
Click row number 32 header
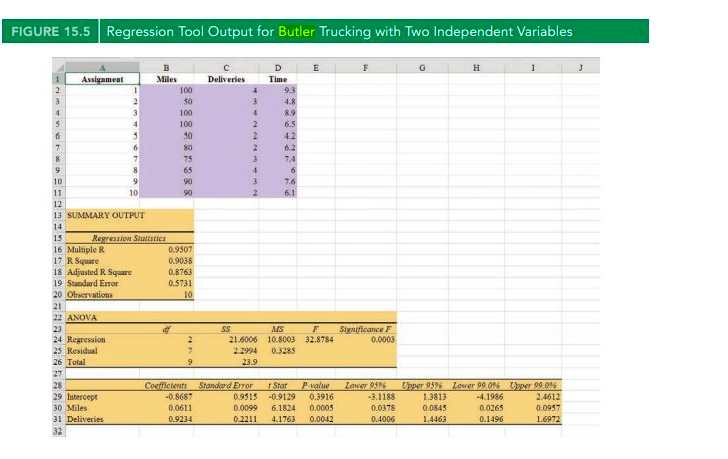click(x=58, y=431)
